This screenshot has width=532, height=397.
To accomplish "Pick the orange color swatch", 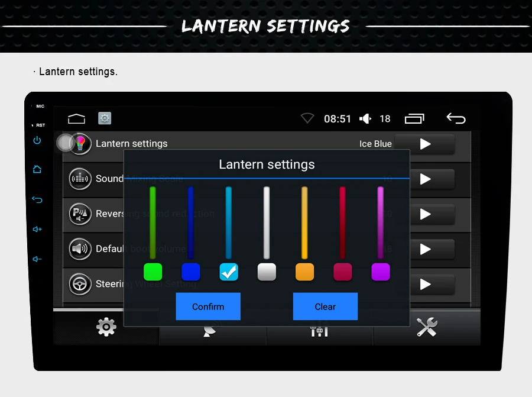I will pyautogui.click(x=304, y=272).
